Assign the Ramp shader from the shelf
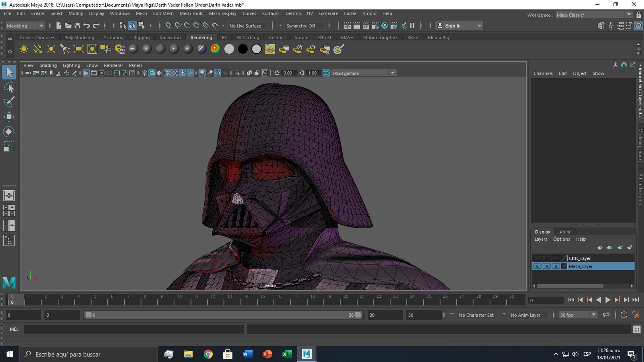 [215, 49]
